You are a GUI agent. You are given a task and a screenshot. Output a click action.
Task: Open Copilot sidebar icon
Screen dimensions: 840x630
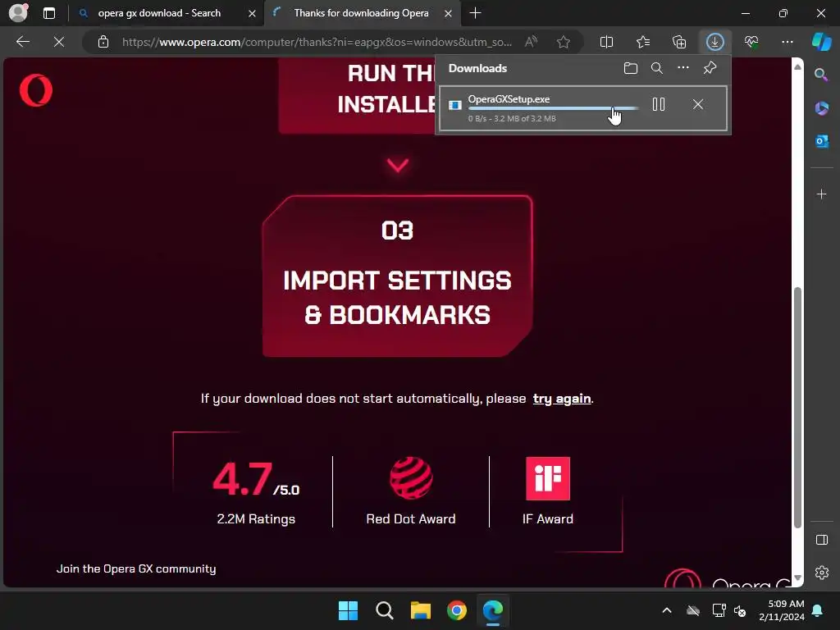point(822,42)
